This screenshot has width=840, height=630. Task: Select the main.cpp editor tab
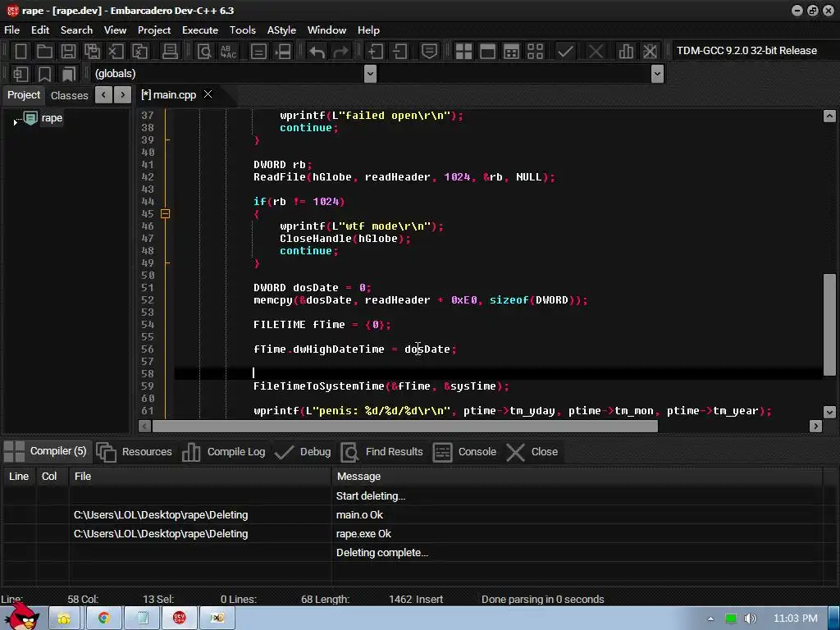point(168,95)
